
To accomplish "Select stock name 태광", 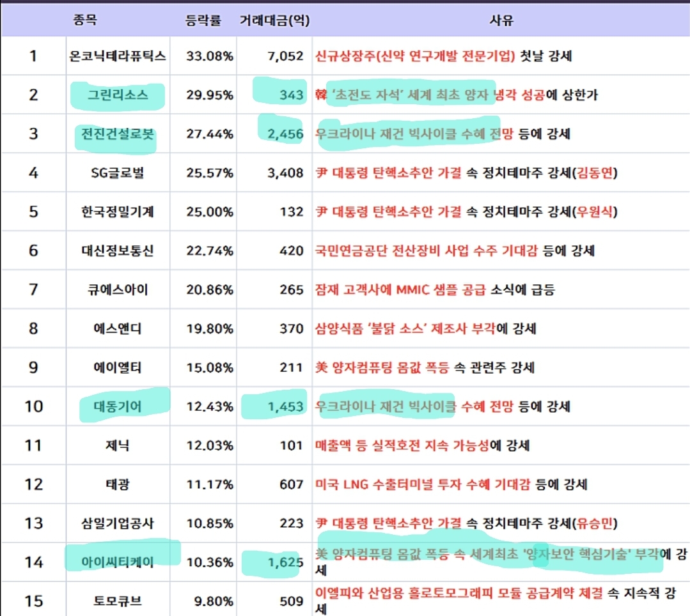I will (x=118, y=484).
